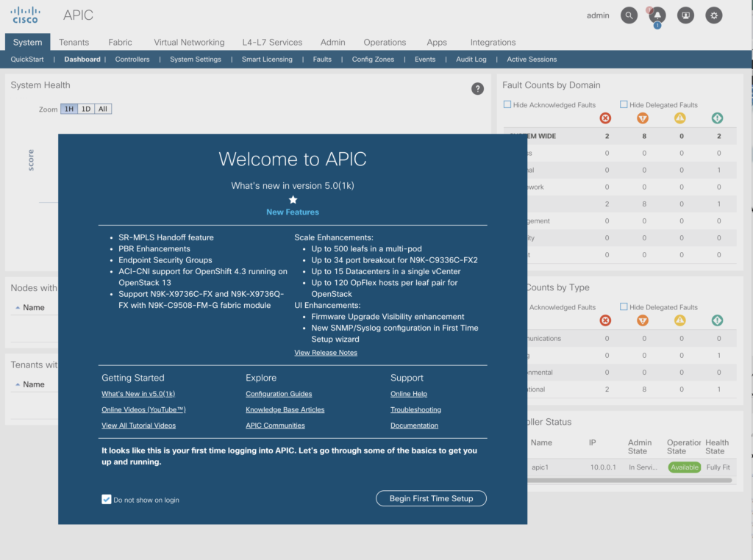753x560 pixels.
Task: Open Smart Licensing submenu
Action: click(267, 60)
